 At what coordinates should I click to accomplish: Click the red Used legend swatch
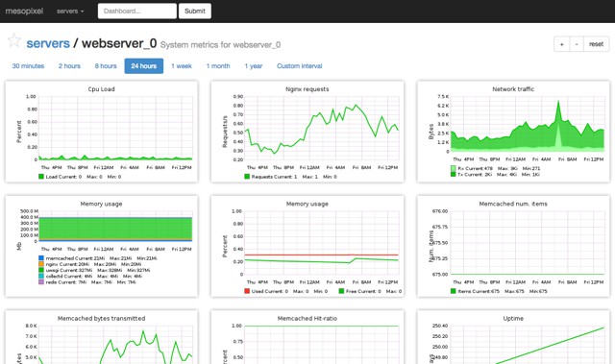247,291
